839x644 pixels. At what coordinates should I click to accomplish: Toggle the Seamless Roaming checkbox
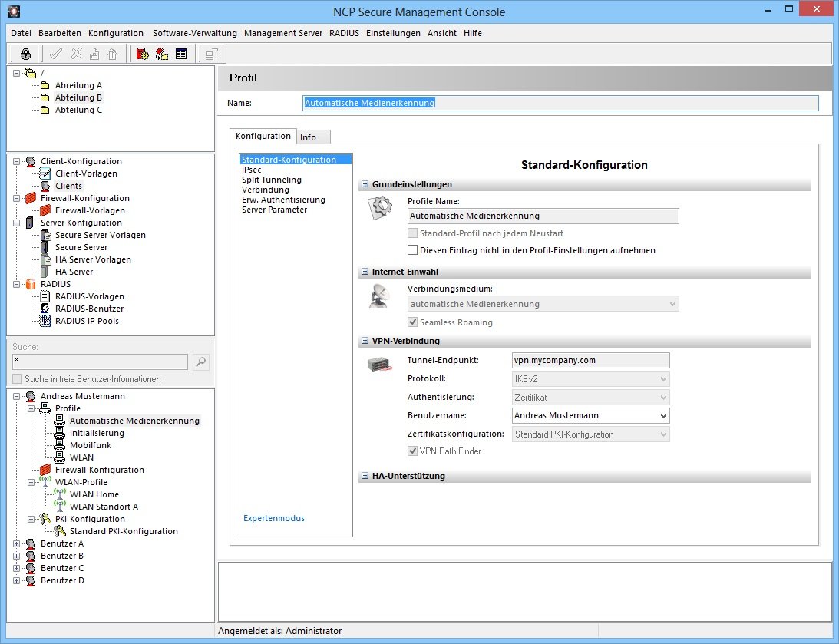(412, 322)
